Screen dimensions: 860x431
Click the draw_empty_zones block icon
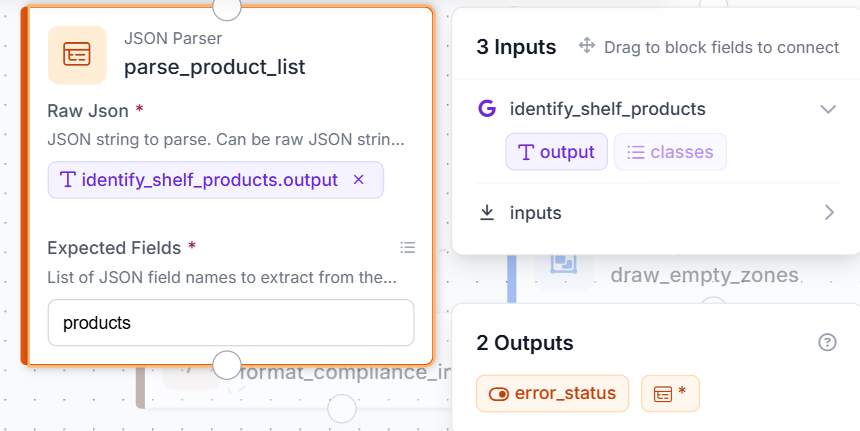pyautogui.click(x=563, y=266)
